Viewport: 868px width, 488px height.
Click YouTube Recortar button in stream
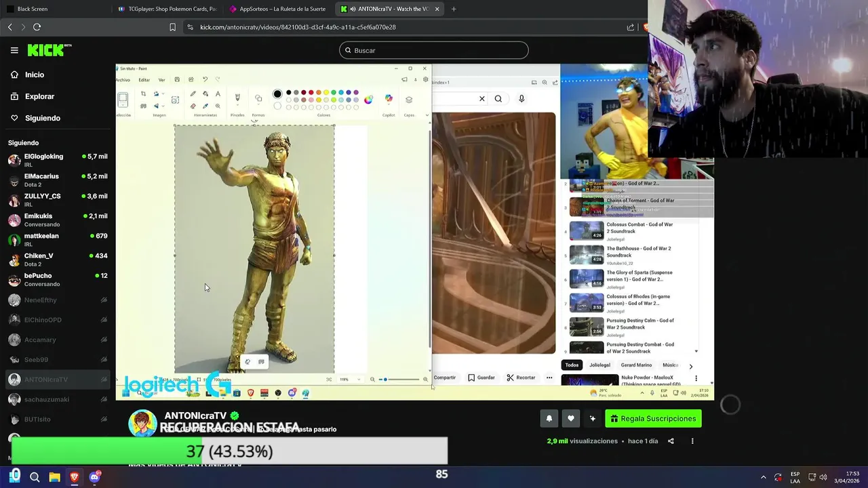pyautogui.click(x=521, y=378)
